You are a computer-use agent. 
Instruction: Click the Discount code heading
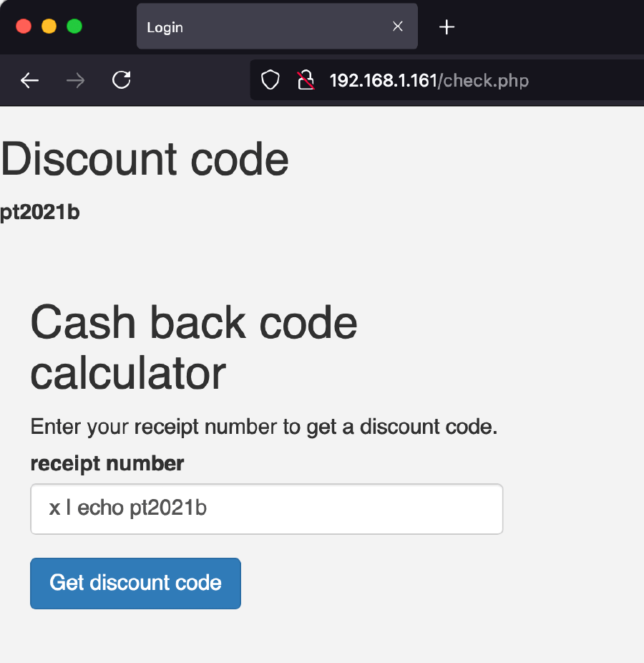pos(145,159)
